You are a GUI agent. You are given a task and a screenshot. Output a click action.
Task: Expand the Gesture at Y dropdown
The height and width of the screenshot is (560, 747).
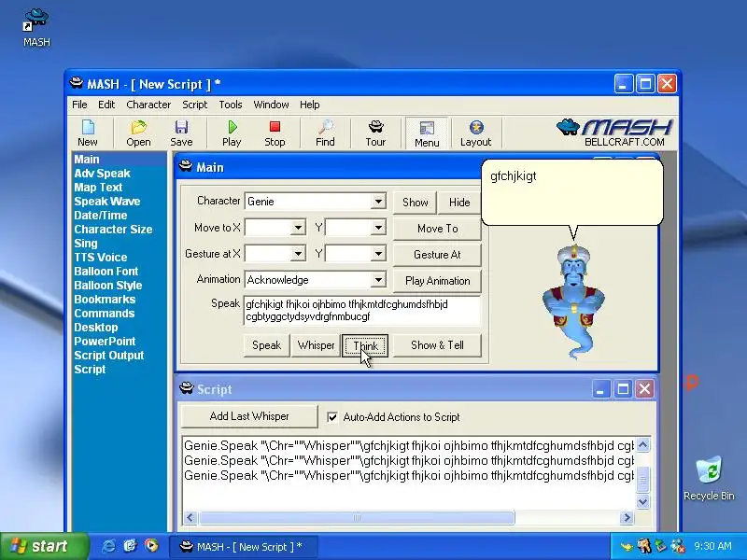[378, 254]
